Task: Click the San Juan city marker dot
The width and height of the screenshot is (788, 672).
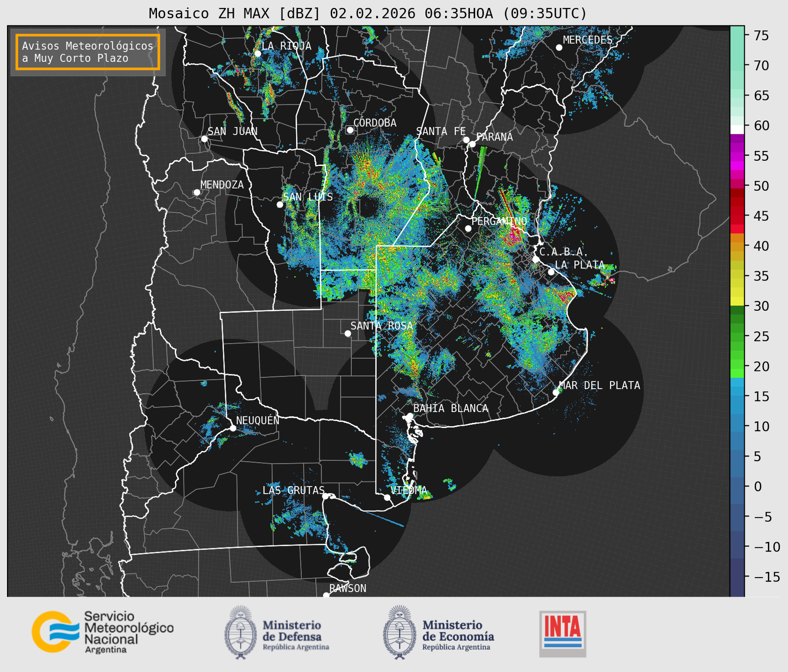Action: [204, 139]
